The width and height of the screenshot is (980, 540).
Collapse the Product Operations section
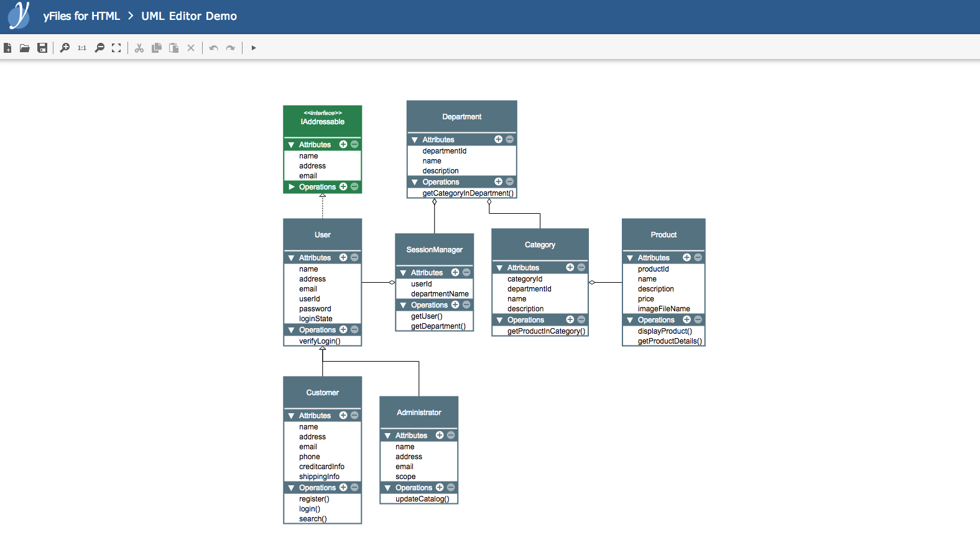pyautogui.click(x=630, y=320)
